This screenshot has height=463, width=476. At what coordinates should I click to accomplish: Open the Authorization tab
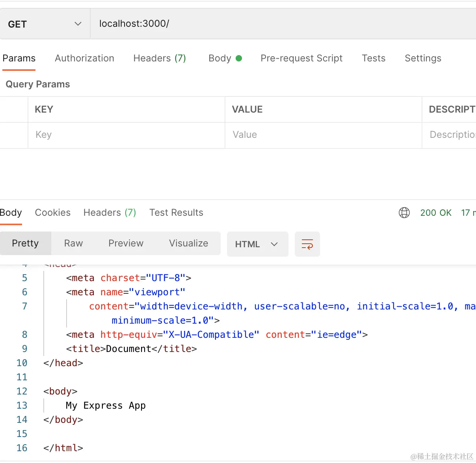pyautogui.click(x=84, y=58)
